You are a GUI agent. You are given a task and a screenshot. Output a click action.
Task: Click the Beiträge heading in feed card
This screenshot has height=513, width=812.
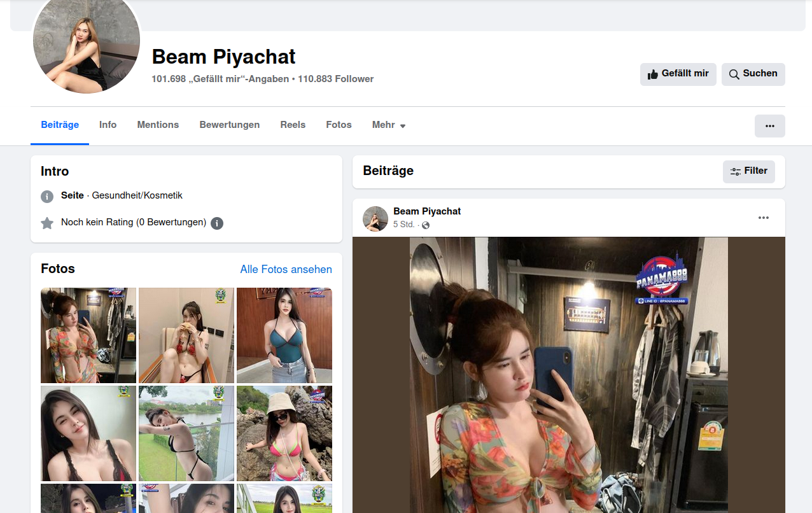[x=388, y=171]
